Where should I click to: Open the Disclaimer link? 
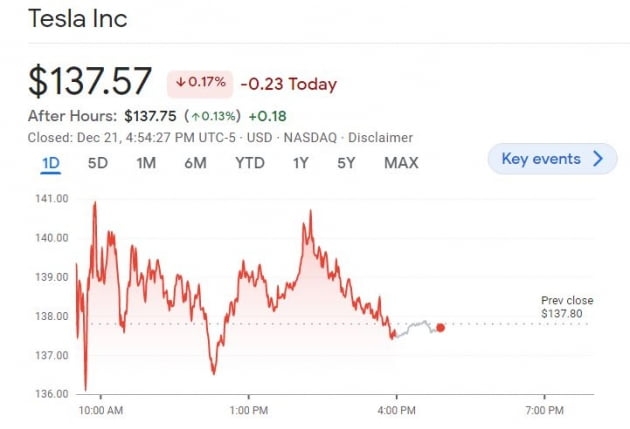382,137
